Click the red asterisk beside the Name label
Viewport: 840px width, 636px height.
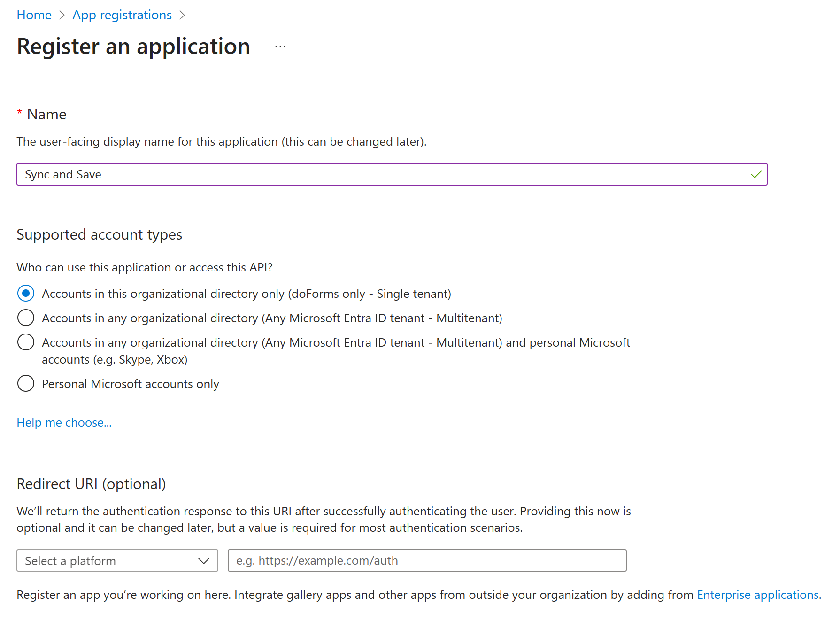[19, 113]
